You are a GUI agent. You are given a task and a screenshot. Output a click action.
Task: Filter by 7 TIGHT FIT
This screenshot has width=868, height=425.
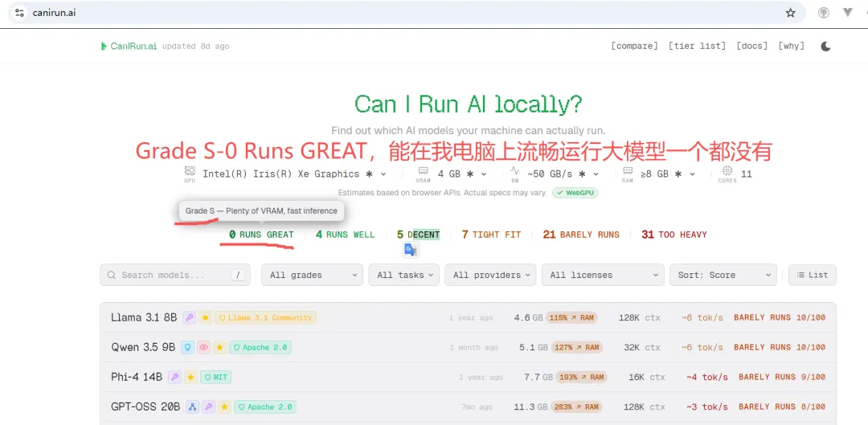tap(491, 235)
